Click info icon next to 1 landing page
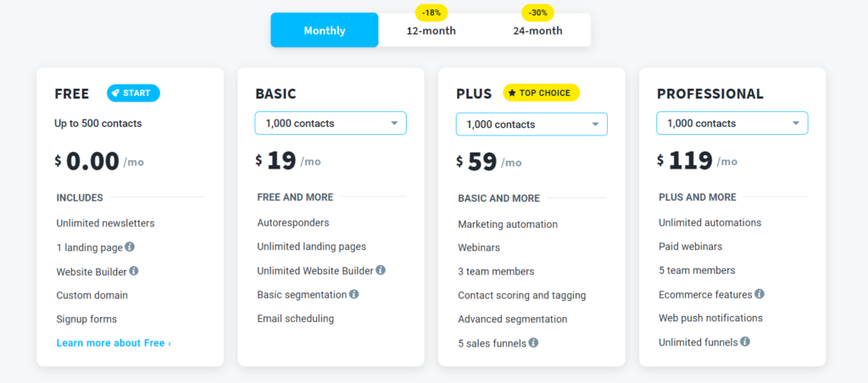The width and height of the screenshot is (868, 383). tap(130, 247)
